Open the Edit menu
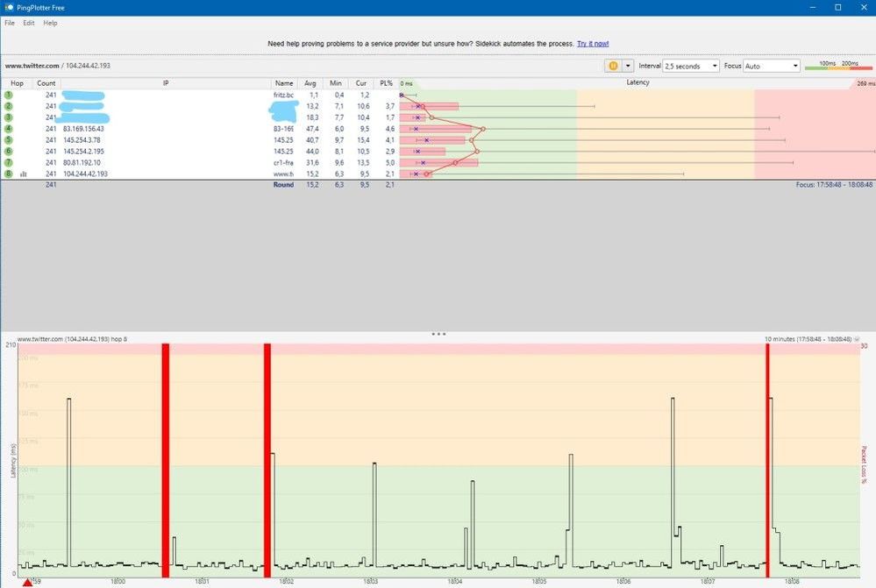The height and width of the screenshot is (588, 876). pos(29,23)
